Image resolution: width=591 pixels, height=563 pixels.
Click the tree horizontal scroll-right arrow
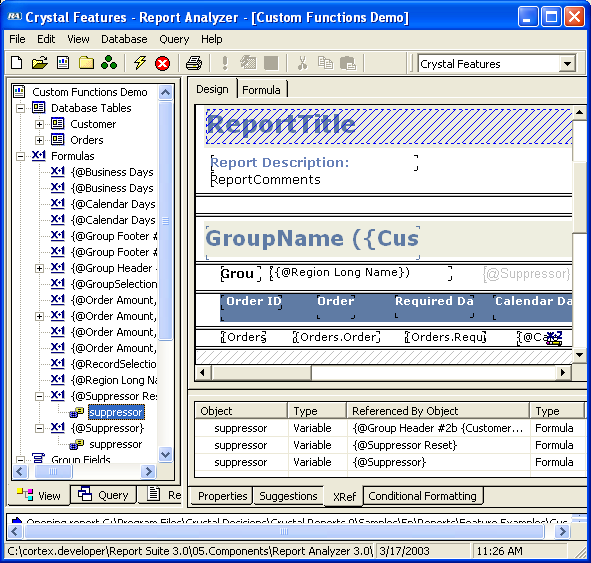click(x=149, y=471)
